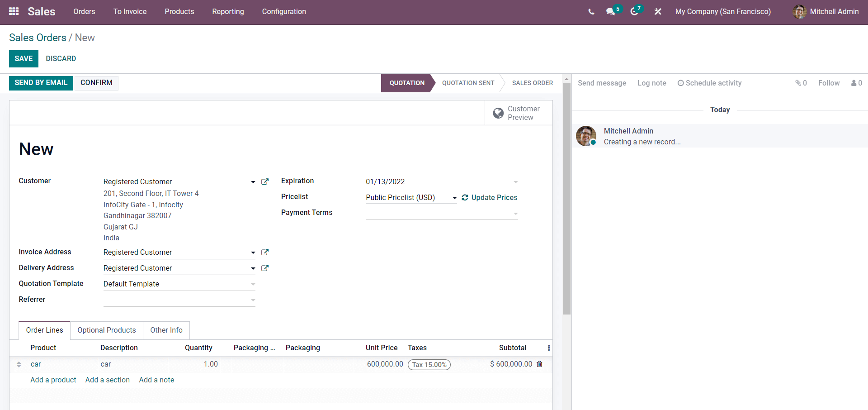Viewport: 868px width, 410px height.
Task: Click the Update Prices refresh icon
Action: coord(465,197)
